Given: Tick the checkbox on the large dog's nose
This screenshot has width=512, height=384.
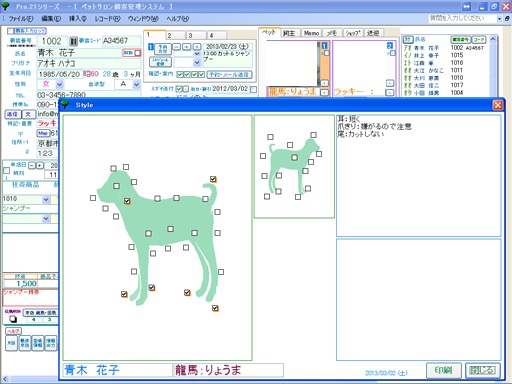Looking at the screenshot, I should point(93,198).
